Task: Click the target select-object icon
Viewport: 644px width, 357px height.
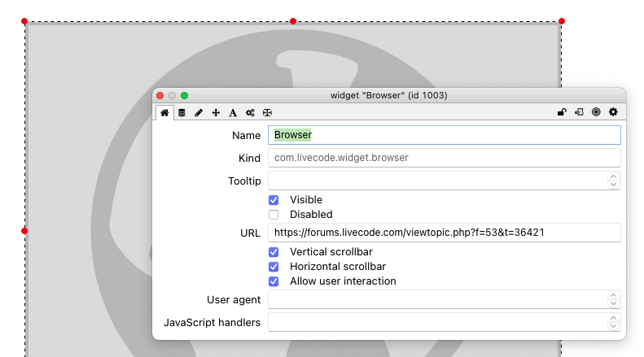Action: tap(596, 112)
